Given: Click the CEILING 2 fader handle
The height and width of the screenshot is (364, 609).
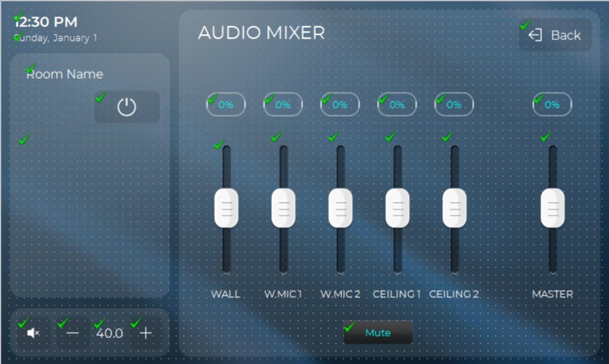Looking at the screenshot, I should pos(454,208).
